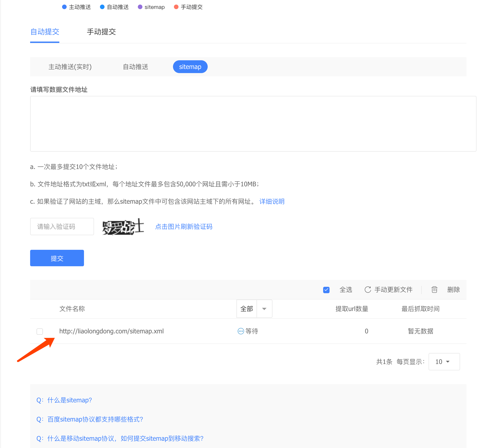The image size is (487, 448).
Task: Switch to the 自动提交 tab
Action: point(45,32)
